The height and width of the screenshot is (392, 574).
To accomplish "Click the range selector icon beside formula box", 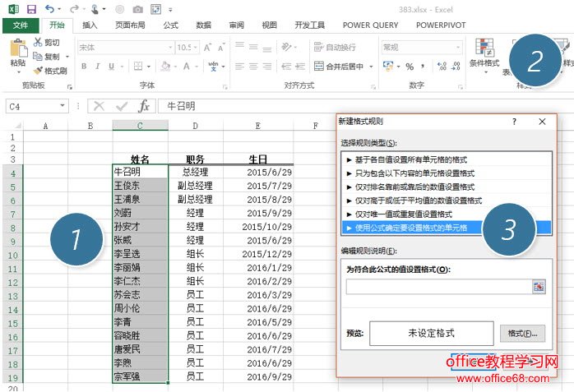I will (x=539, y=286).
